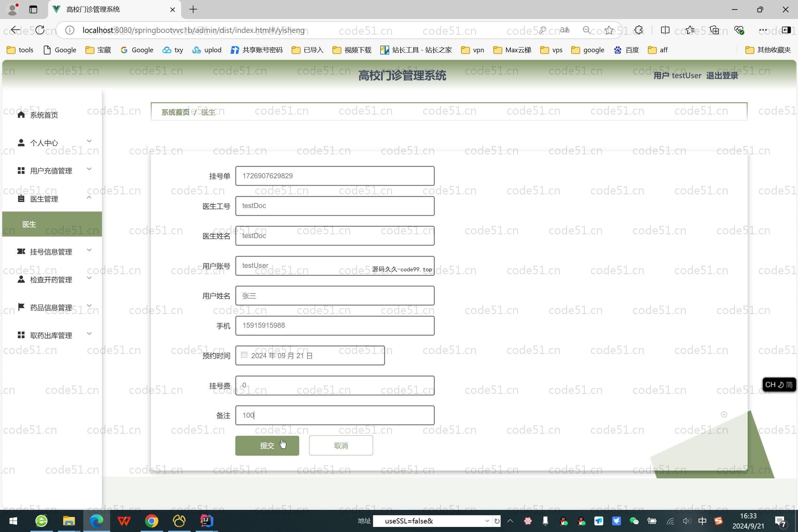The image size is (798, 532).
Task: Click the 取药出库管理 grid icon
Action: click(21, 335)
